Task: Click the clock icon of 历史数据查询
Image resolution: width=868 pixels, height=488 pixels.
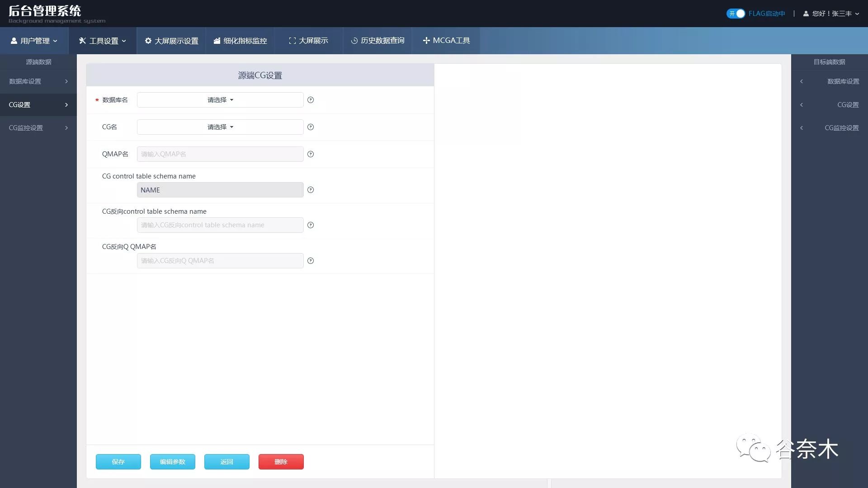Action: [x=354, y=41]
